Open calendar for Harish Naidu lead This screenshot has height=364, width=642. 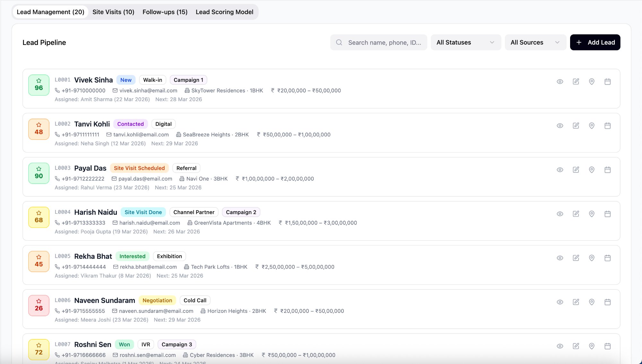click(607, 214)
